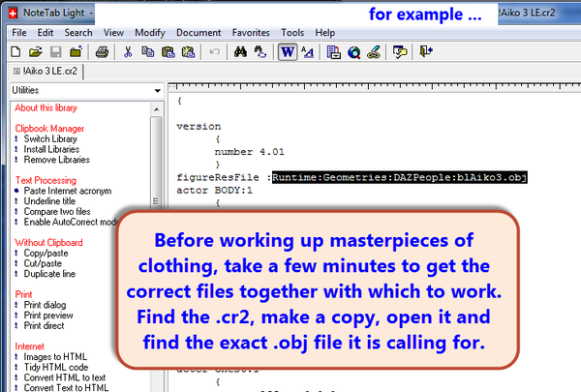Open the Document menu
Image resolution: width=581 pixels, height=392 pixels.
tap(199, 33)
